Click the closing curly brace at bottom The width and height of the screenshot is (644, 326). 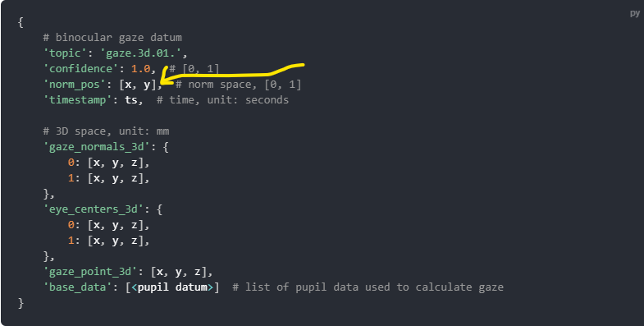pos(21,303)
